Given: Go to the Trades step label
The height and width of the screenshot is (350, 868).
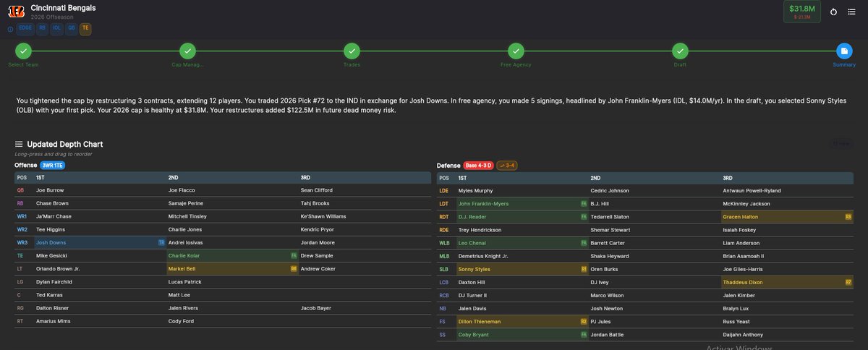Looking at the screenshot, I should [x=352, y=64].
